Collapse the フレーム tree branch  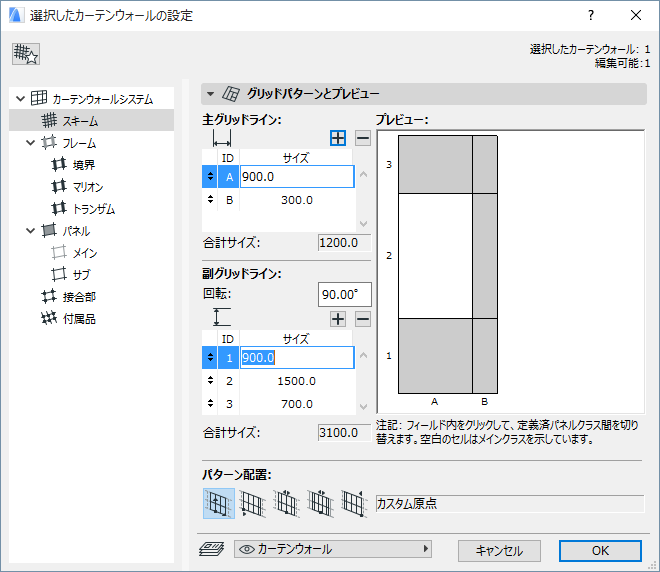(30, 143)
